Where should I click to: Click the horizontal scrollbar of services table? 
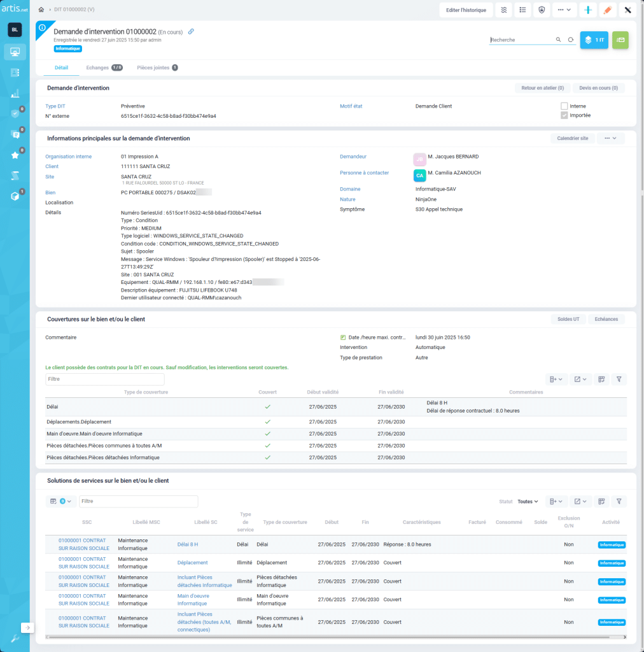328,637
